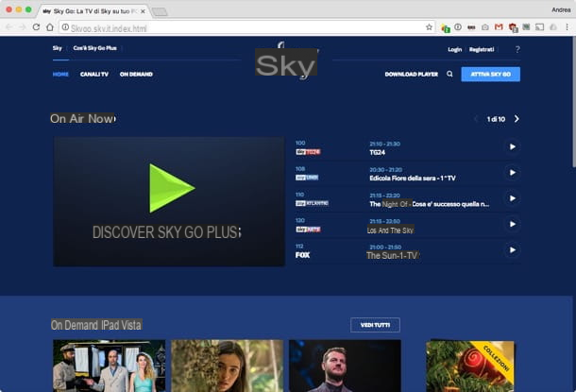Open the CANALI TV menu
576x392 pixels.
click(x=94, y=75)
